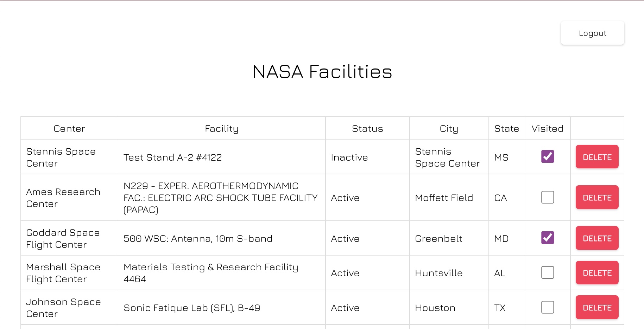Viewport: 644px width, 329px height.
Task: Click the Visited column header
Action: [x=547, y=129]
